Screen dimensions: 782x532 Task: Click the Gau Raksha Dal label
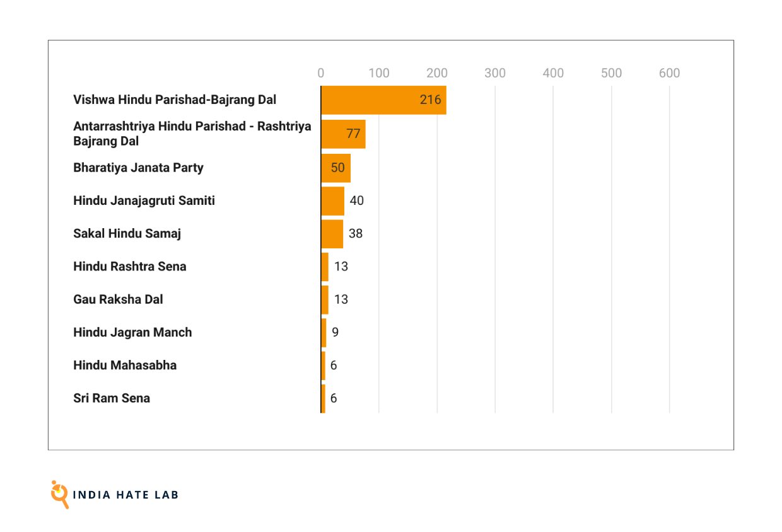118,299
